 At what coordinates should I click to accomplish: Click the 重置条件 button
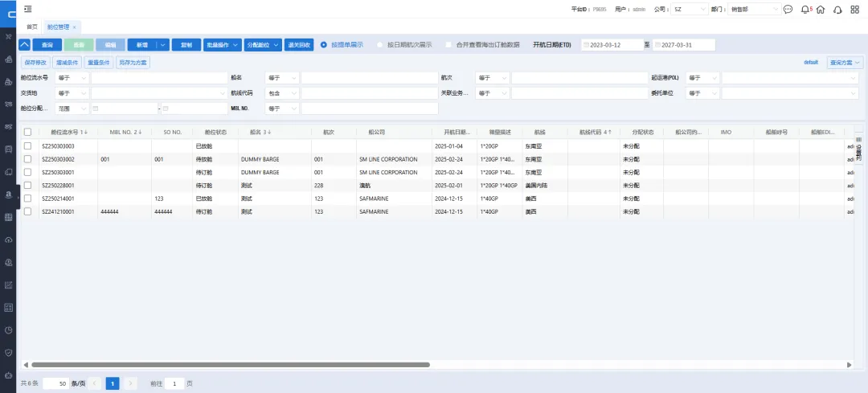pyautogui.click(x=98, y=62)
